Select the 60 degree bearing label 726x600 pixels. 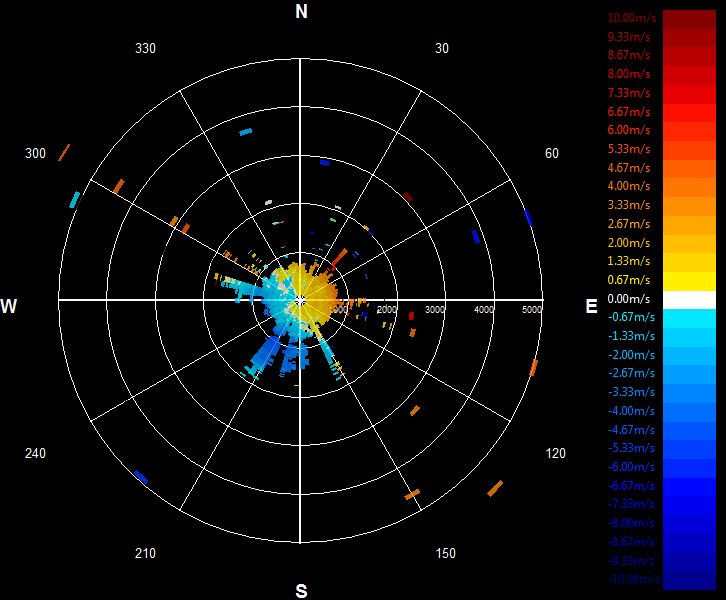(551, 153)
